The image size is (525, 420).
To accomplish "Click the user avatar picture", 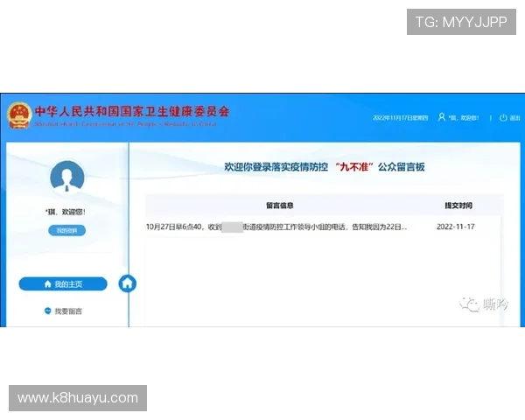I will (x=67, y=177).
